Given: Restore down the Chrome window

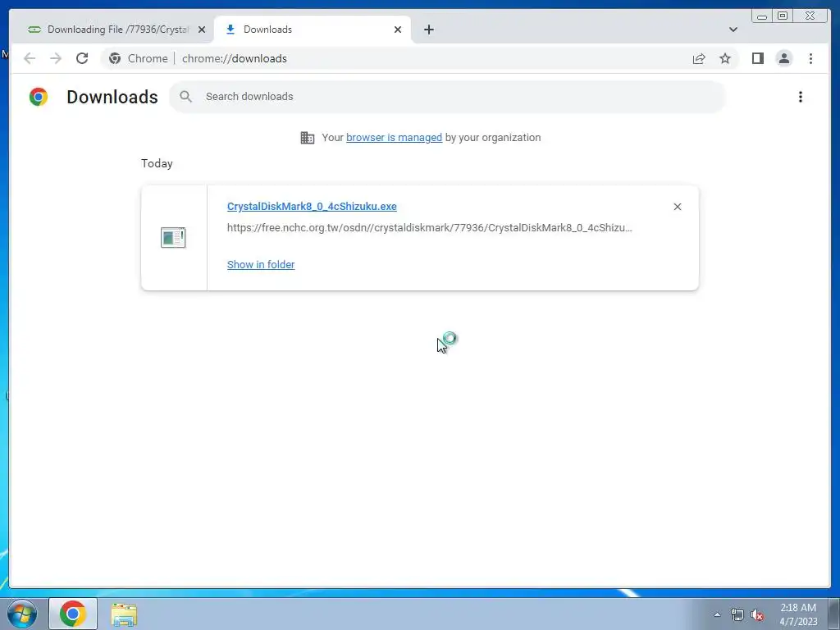Looking at the screenshot, I should click(782, 16).
